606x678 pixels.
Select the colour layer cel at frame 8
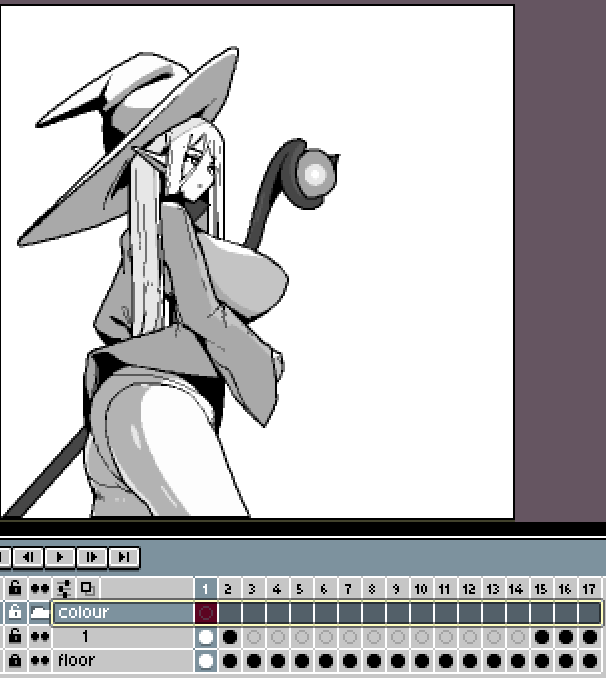374,613
